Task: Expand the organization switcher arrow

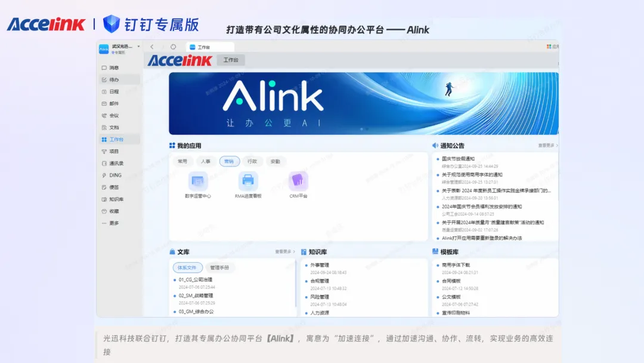Action: (138, 47)
